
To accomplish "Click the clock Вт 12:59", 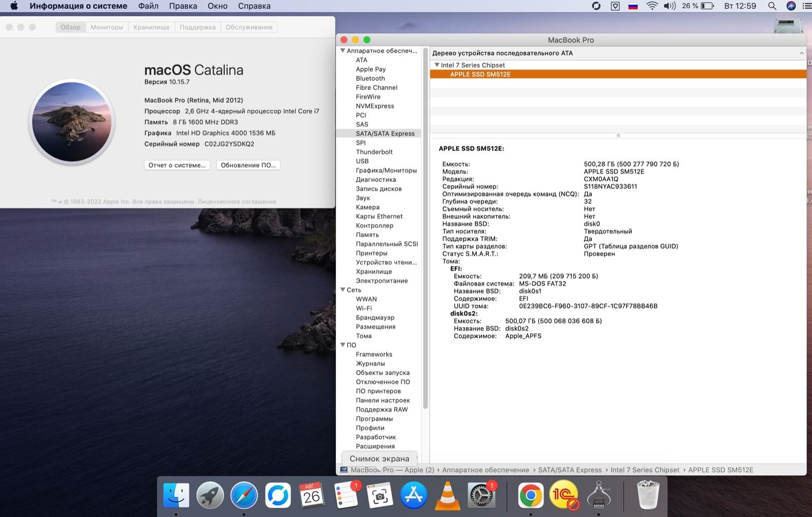I will coord(740,6).
